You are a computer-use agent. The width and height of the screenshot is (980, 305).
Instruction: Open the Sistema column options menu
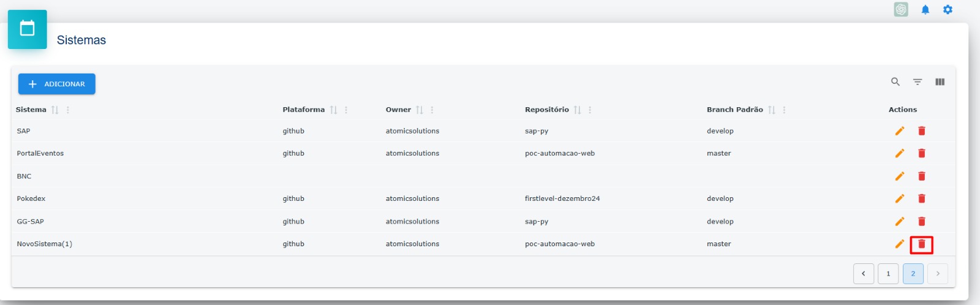68,110
